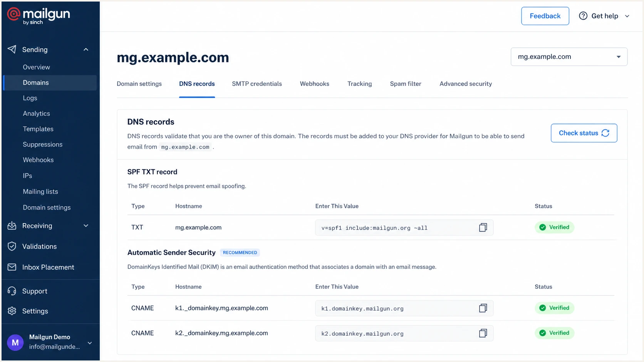Open the mg.example.com domain selector
This screenshot has height=362, width=644.
(569, 57)
